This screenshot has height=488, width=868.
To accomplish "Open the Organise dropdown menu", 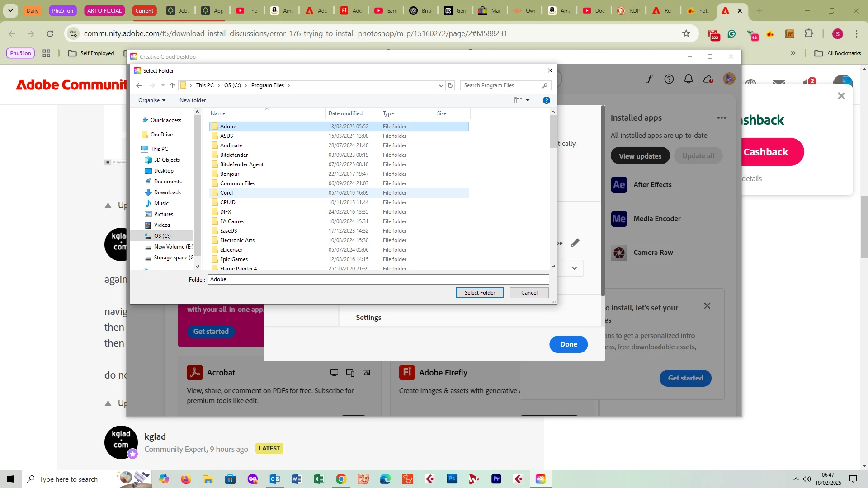I will [152, 100].
